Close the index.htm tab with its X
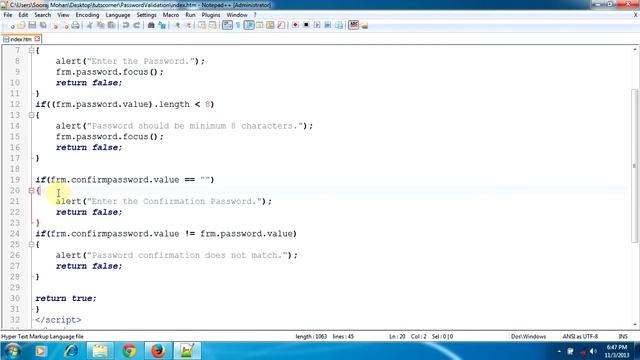The width and height of the screenshot is (640, 360). tap(37, 39)
